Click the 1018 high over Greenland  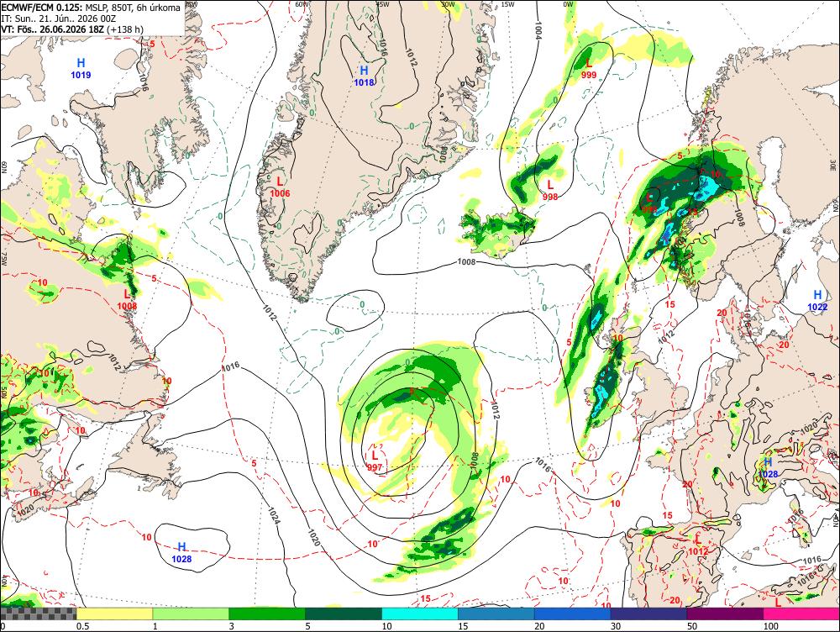click(x=364, y=76)
